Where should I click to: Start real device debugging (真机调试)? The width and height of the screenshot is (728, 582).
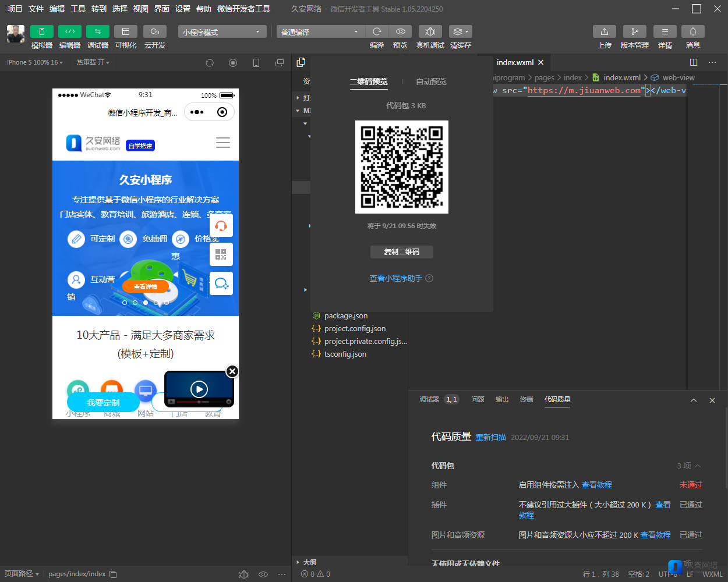[430, 31]
